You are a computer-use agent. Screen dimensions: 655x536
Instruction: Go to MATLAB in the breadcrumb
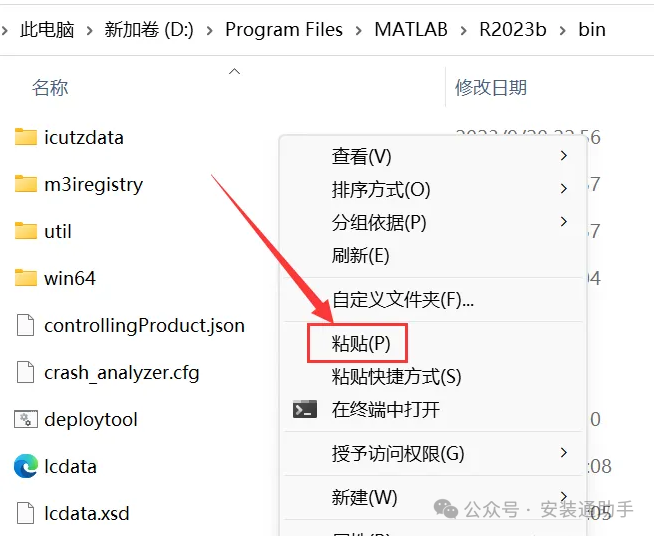point(411,30)
